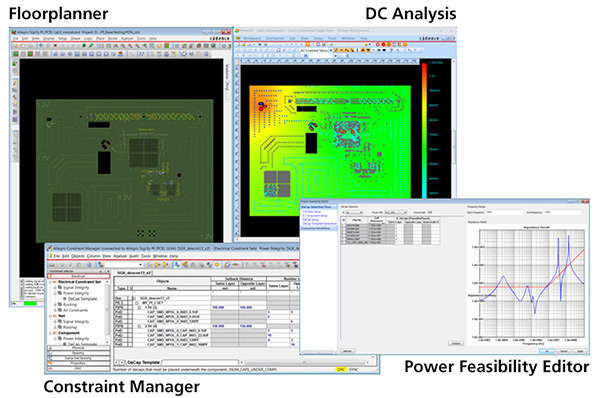Toggle the decap table header checkbox
Image resolution: width=600 pixels, height=398 pixels.
tap(344, 220)
